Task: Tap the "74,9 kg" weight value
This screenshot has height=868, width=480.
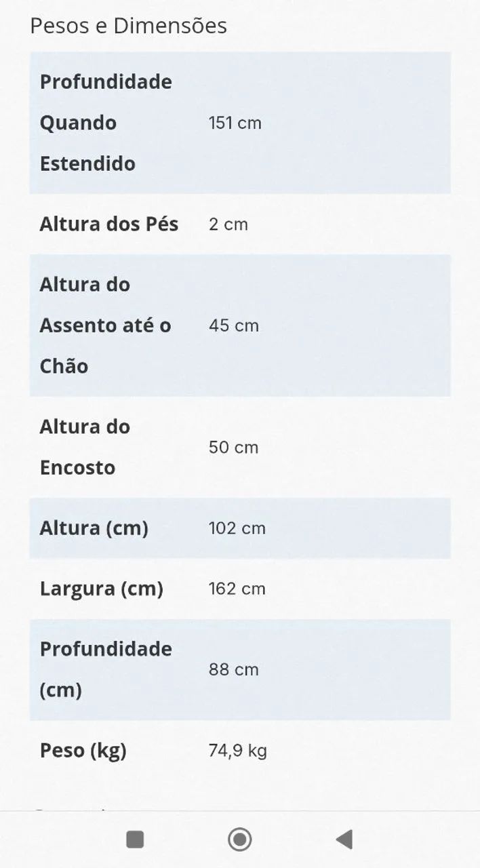Action: pos(238,750)
